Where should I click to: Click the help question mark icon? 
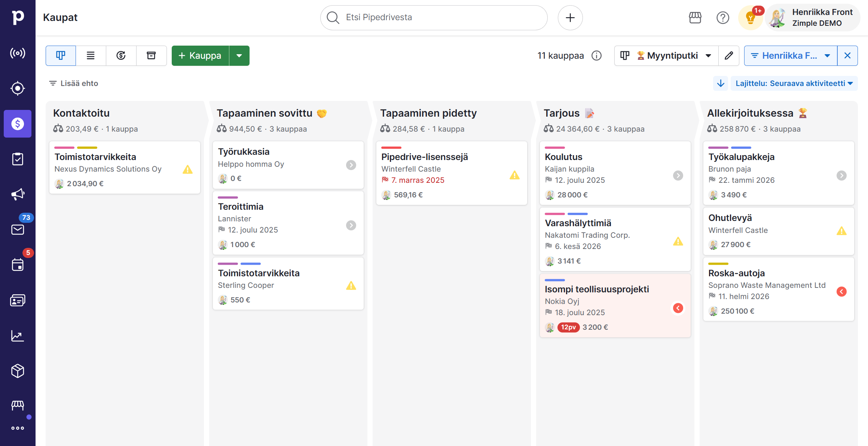(722, 18)
